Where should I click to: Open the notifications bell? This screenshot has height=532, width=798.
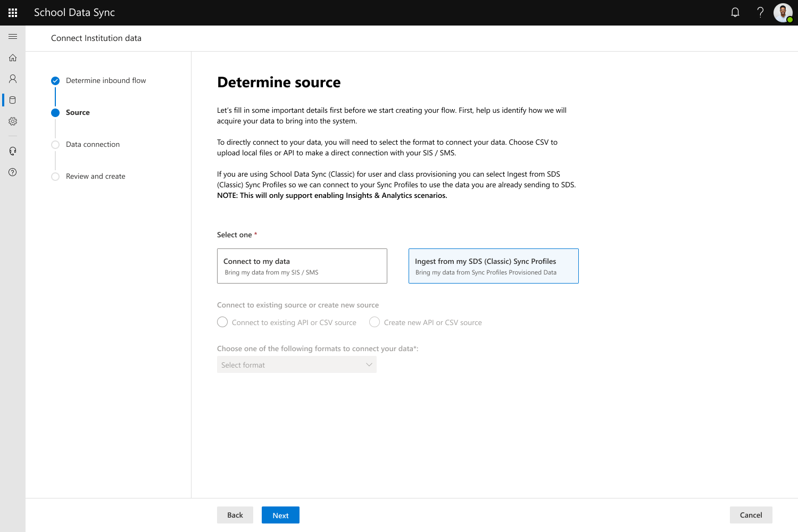pyautogui.click(x=735, y=13)
